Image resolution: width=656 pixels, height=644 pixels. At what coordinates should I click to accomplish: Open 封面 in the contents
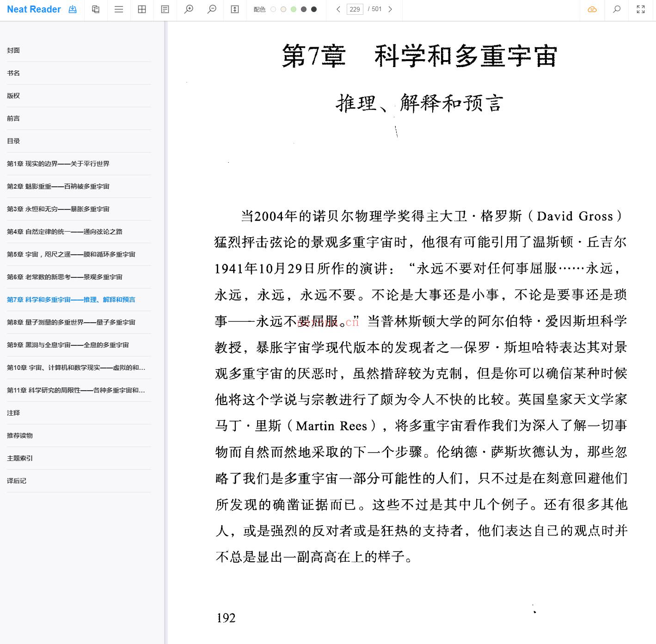click(79, 50)
